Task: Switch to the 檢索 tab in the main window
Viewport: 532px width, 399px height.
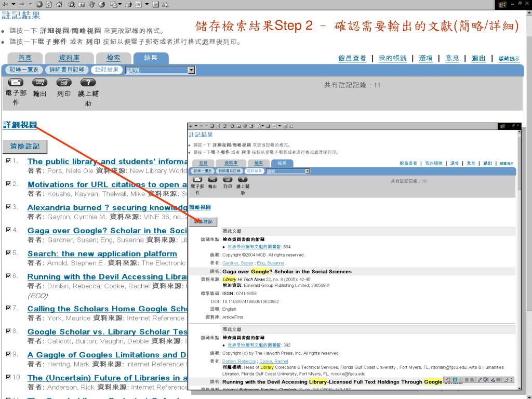Action: click(x=113, y=58)
